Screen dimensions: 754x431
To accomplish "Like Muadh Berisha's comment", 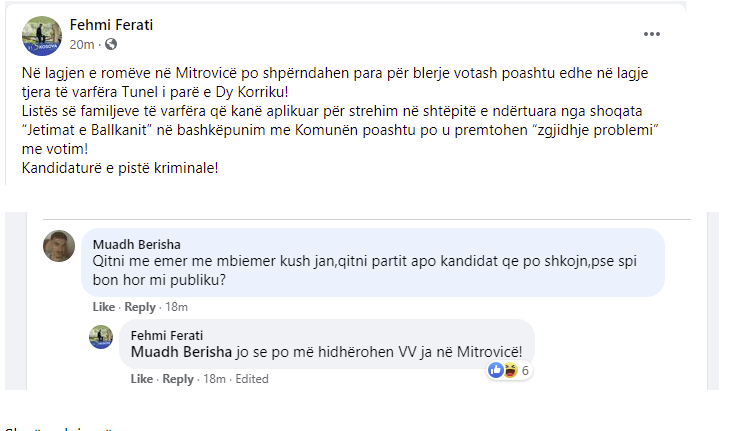I will coord(104,307).
